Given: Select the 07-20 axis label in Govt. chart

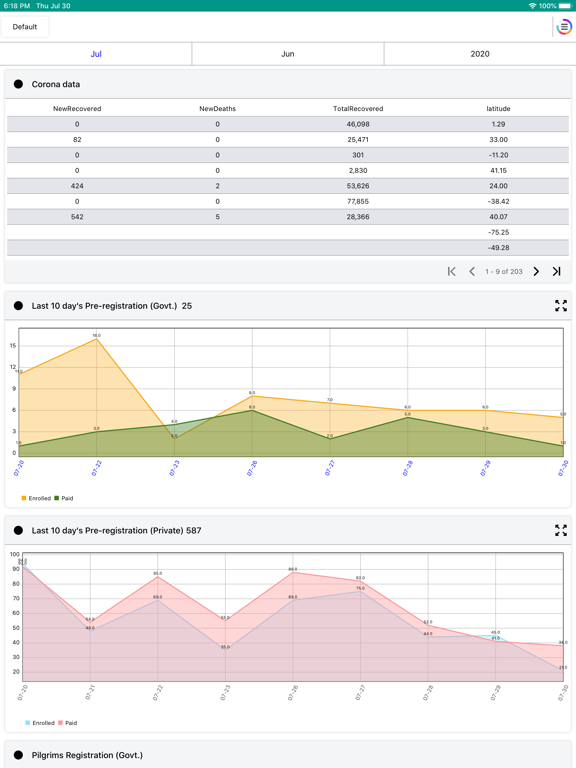Looking at the screenshot, I should [x=19, y=468].
